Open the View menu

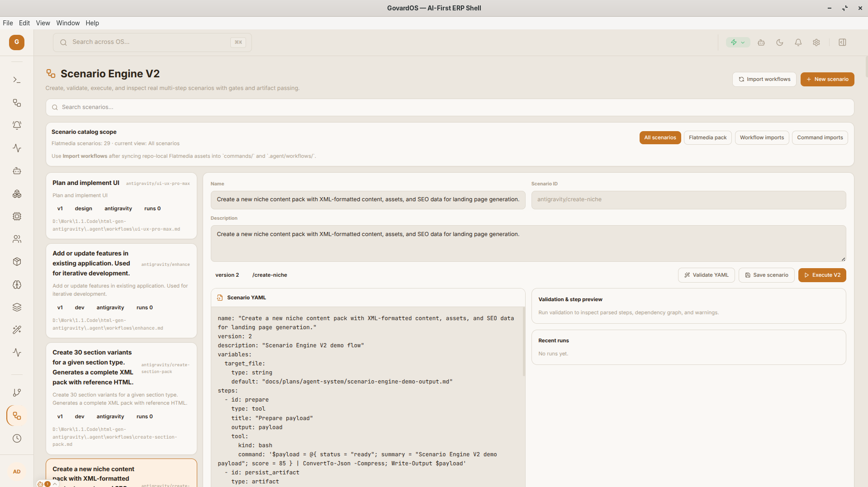43,23
